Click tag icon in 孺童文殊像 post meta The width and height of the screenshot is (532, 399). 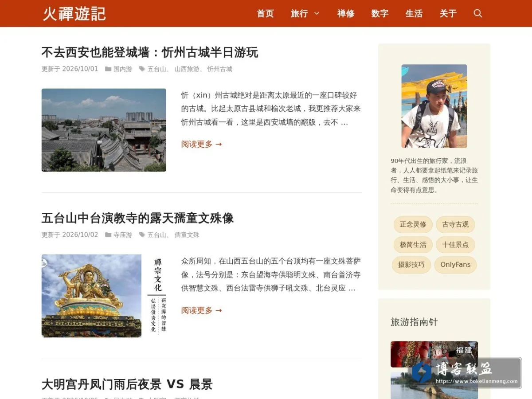pyautogui.click(x=142, y=235)
